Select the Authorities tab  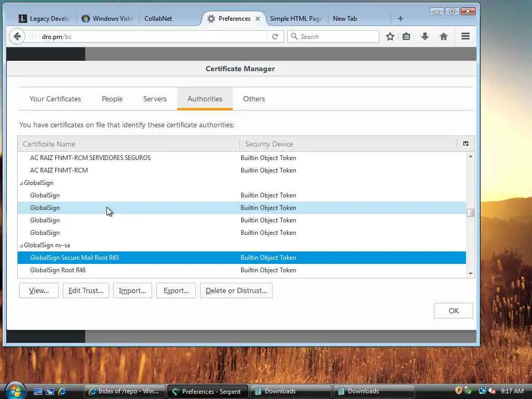pyautogui.click(x=205, y=99)
